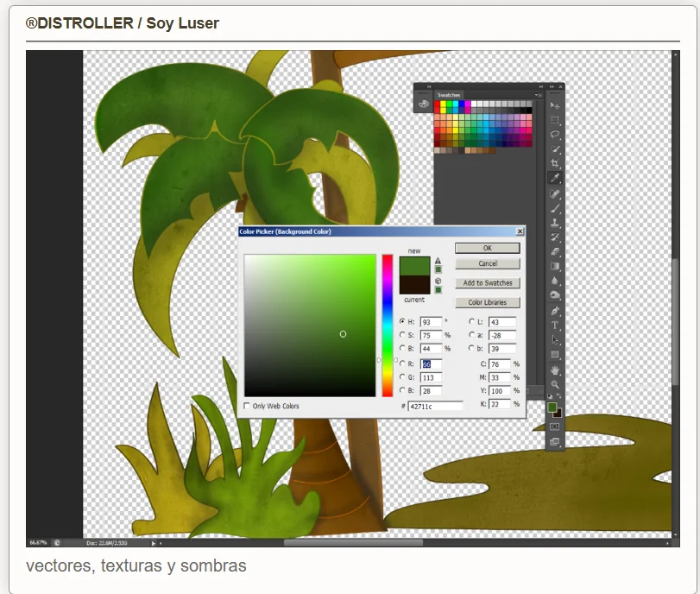Click the foreground green color swatch in toolbar

pos(552,408)
